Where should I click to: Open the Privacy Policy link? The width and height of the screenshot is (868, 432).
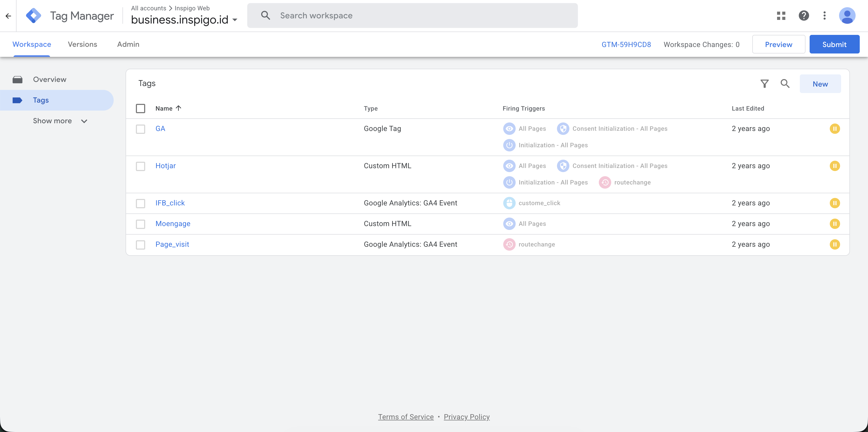click(467, 417)
